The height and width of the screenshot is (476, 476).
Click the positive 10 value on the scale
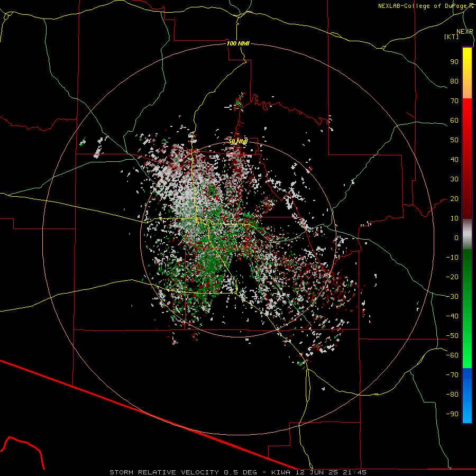(454, 218)
